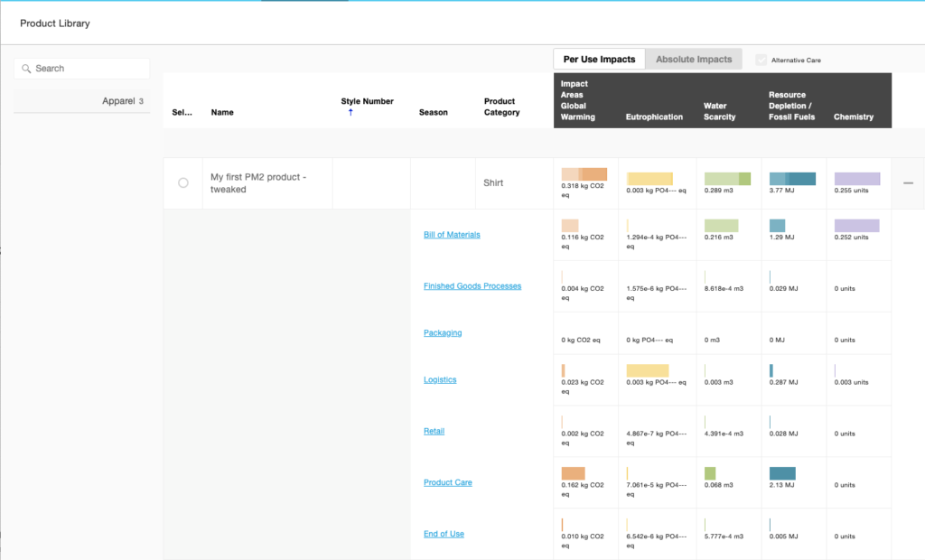Click the Style Number sort arrow
Screen dimensions: 925x560
click(350, 112)
